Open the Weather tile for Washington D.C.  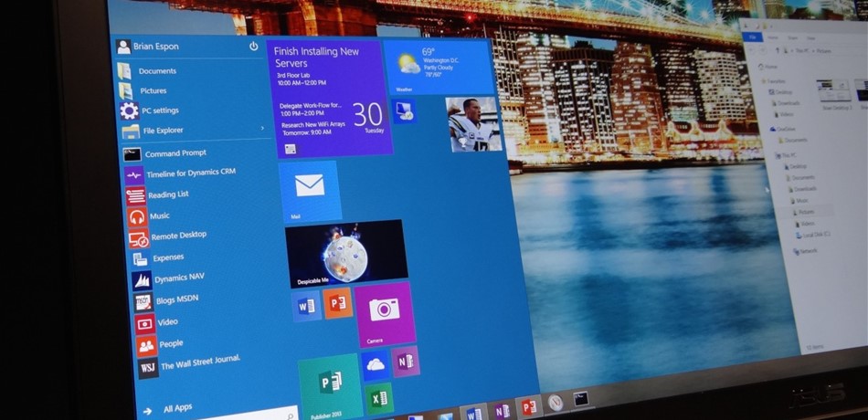click(x=439, y=67)
